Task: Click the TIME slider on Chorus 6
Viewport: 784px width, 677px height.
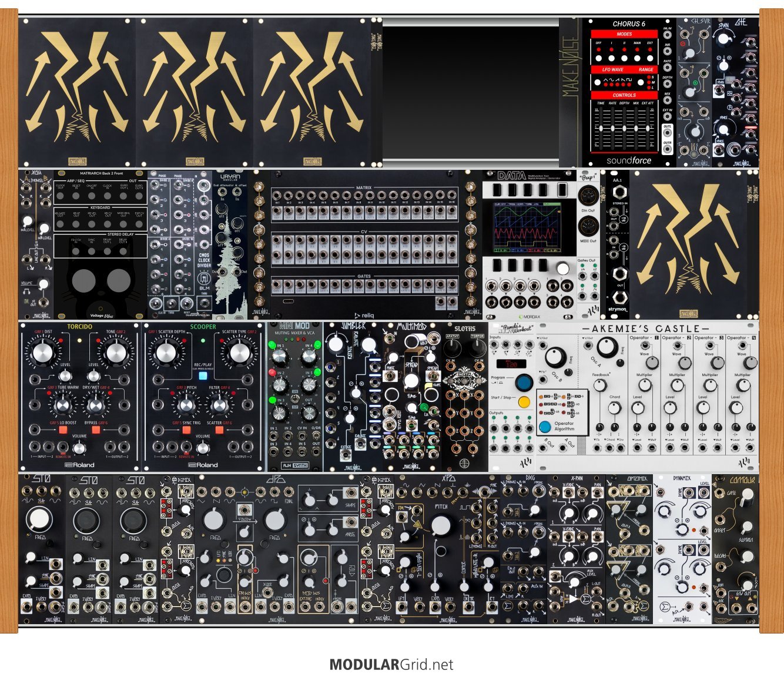Action: coord(601,129)
